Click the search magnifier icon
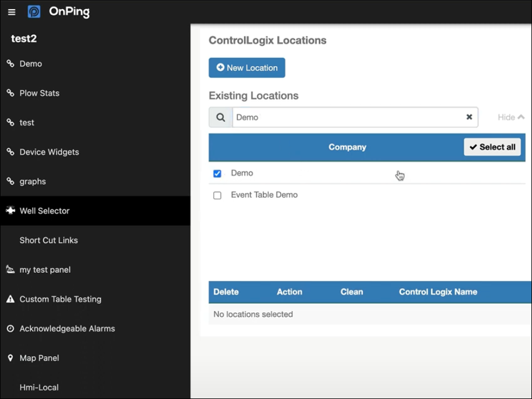Image resolution: width=532 pixels, height=399 pixels. (x=221, y=118)
